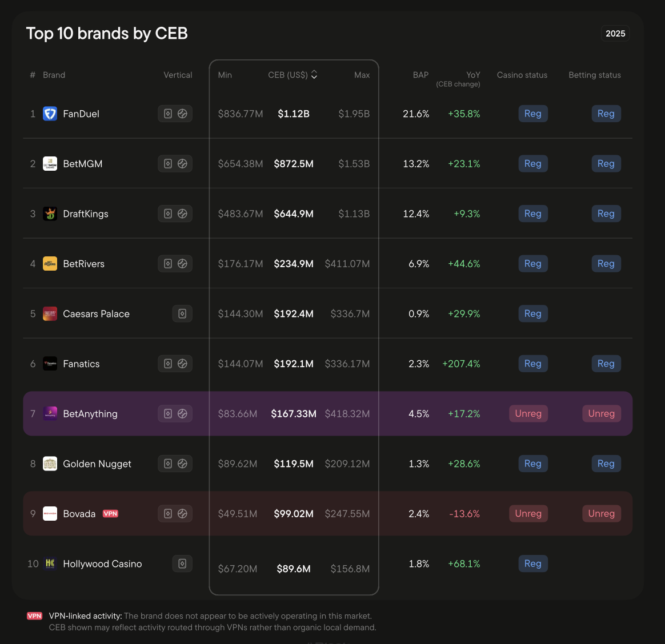Select the casino vertical icon for Hollywood Casino
This screenshot has width=665, height=644.
coord(182,563)
